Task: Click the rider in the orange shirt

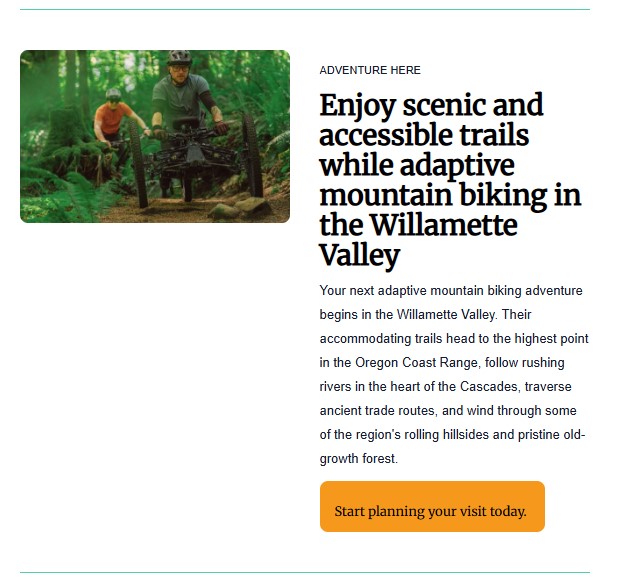Action: coord(109,118)
